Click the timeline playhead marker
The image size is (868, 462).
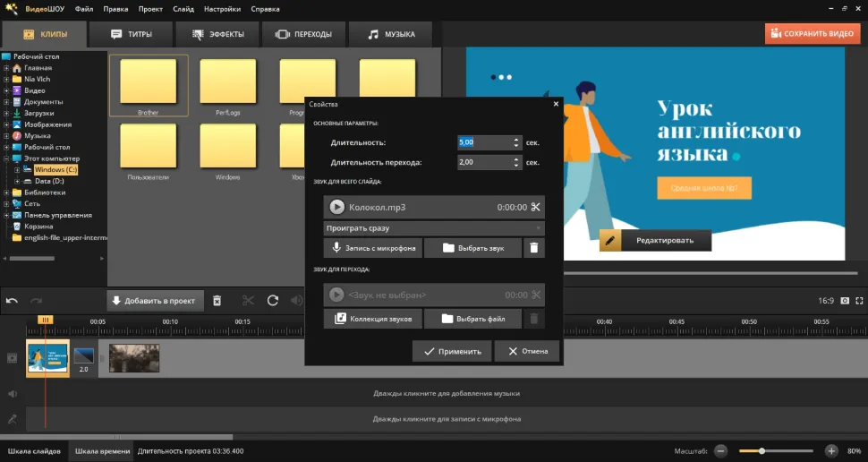(46, 320)
